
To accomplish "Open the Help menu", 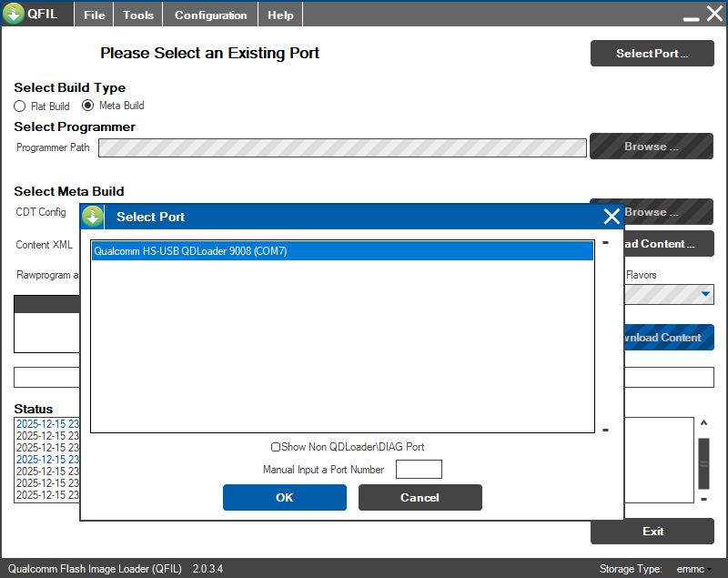I will click(x=280, y=15).
